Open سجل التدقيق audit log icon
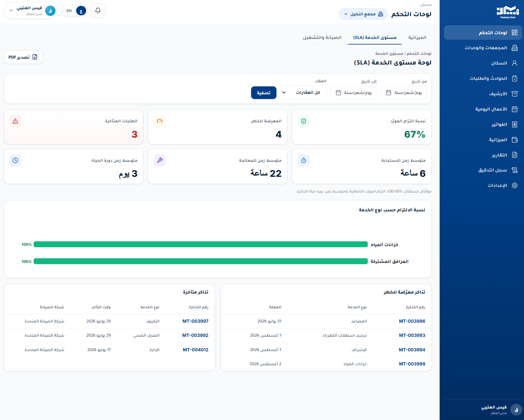 pyautogui.click(x=515, y=170)
